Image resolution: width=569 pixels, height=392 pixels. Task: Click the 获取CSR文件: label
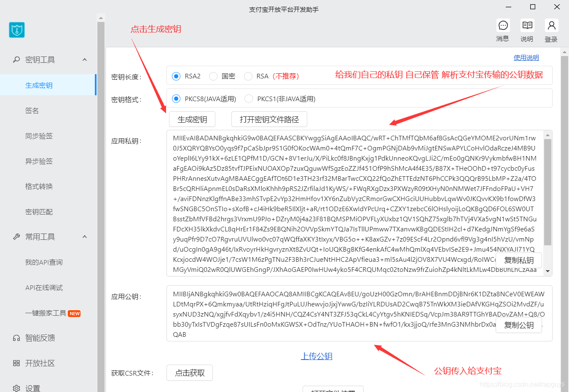[132, 373]
